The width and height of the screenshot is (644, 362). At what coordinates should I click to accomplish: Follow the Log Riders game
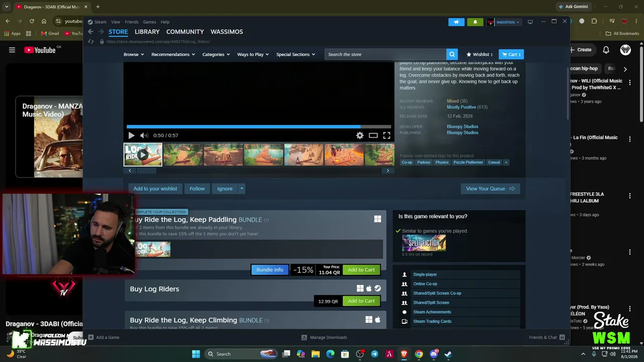pyautogui.click(x=197, y=189)
